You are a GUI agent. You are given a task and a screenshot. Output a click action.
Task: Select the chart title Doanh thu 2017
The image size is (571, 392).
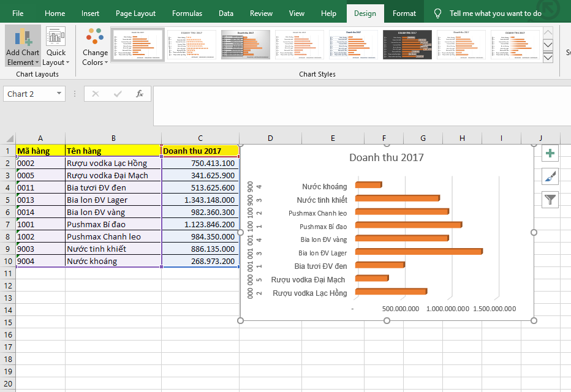tap(386, 157)
